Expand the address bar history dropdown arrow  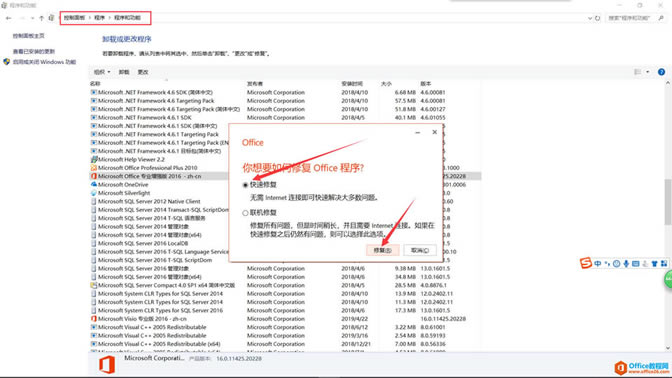(590, 18)
